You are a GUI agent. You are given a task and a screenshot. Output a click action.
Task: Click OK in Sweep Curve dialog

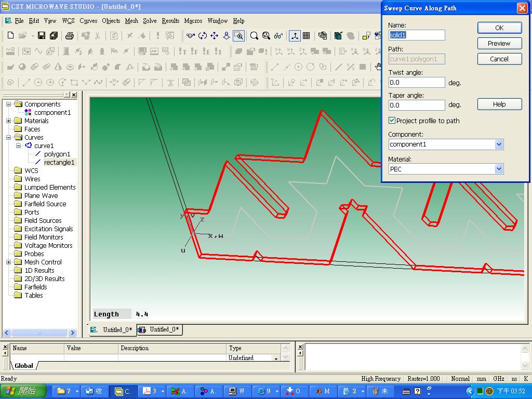click(x=499, y=28)
